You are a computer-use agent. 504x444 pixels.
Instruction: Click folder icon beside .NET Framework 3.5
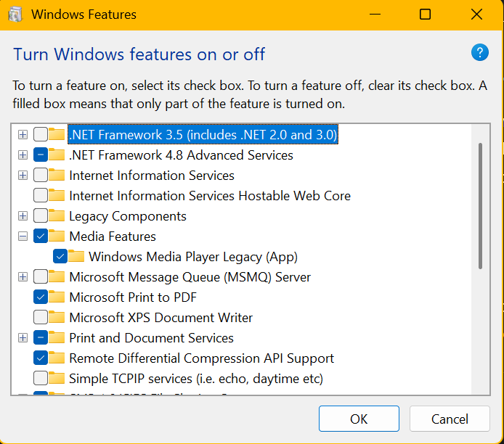click(x=57, y=134)
